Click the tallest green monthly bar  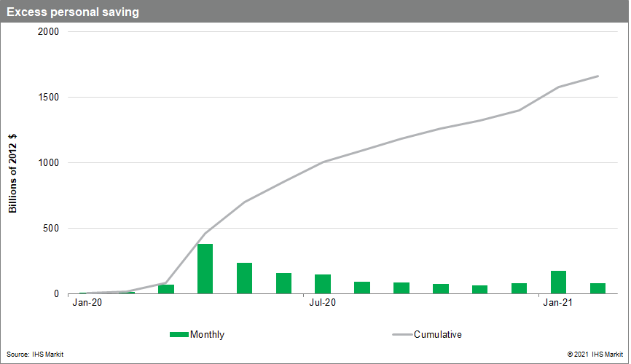coord(205,269)
